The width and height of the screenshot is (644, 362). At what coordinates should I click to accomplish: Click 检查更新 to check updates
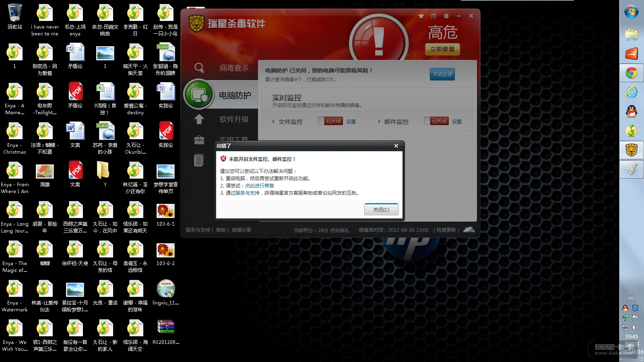click(446, 230)
